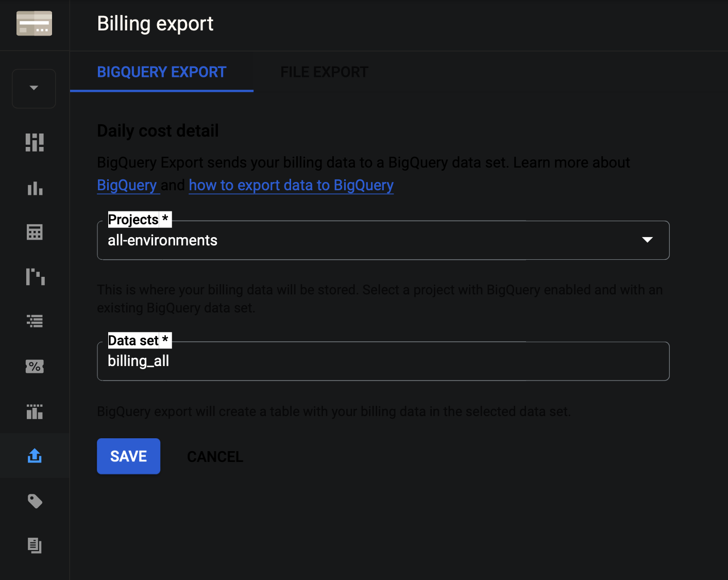Open Credits via the percent ticket icon
This screenshot has width=728, height=580.
[x=34, y=366]
